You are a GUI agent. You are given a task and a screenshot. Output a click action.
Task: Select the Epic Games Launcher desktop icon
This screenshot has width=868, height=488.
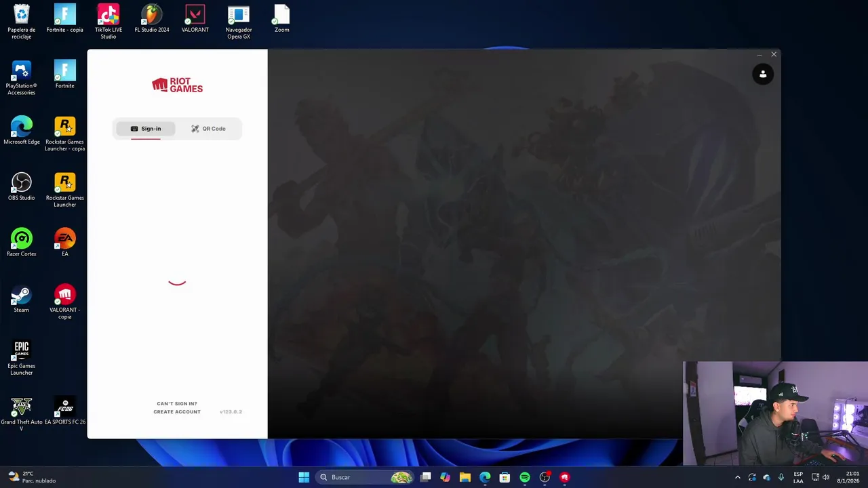[x=21, y=359]
